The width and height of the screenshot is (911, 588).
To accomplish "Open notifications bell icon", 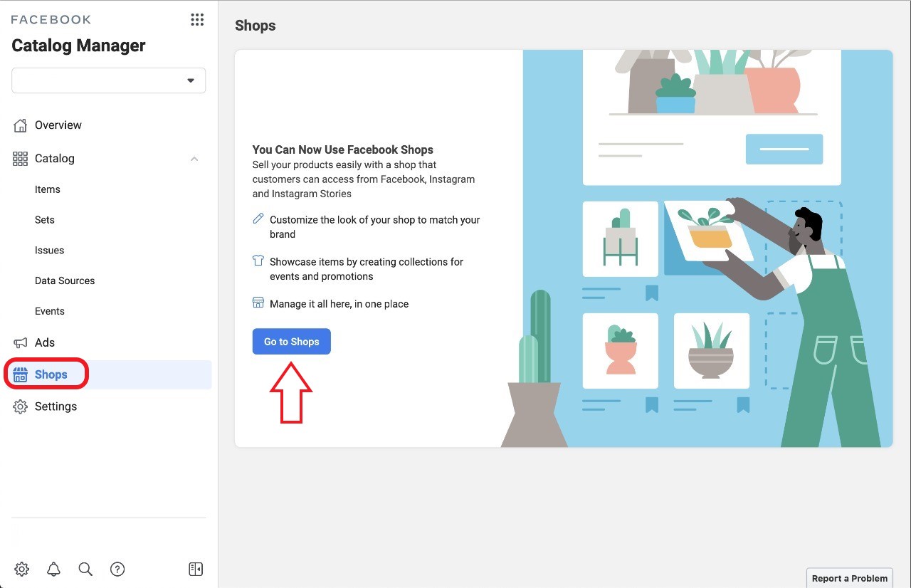I will [53, 569].
